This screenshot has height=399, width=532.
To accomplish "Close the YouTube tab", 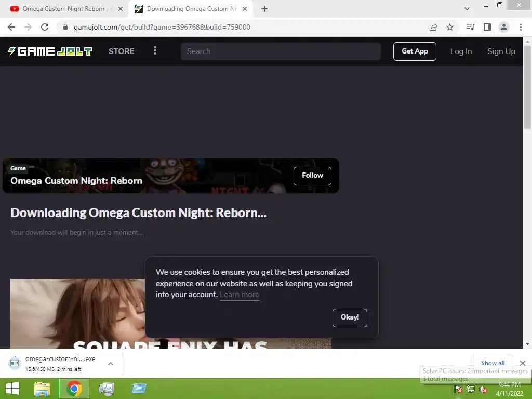I will click(x=121, y=9).
